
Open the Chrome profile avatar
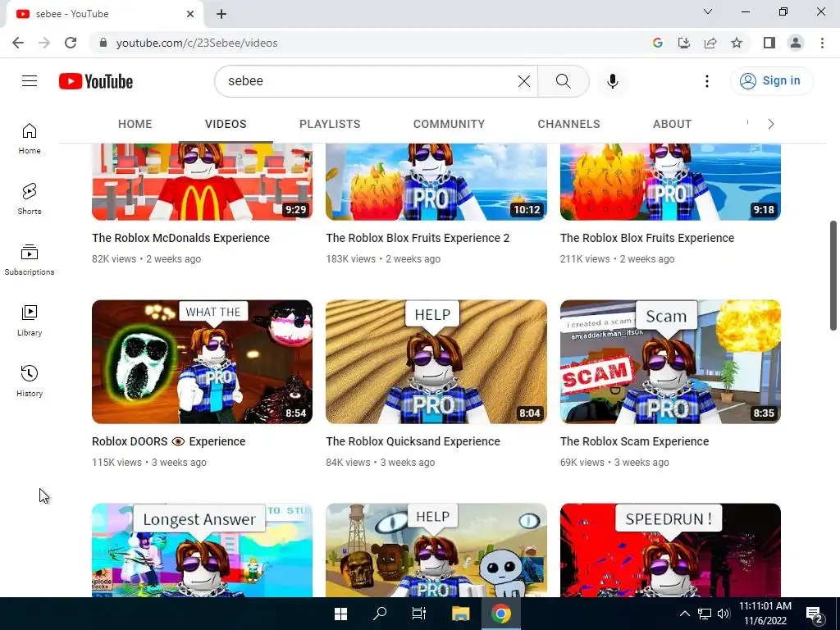[x=796, y=43]
